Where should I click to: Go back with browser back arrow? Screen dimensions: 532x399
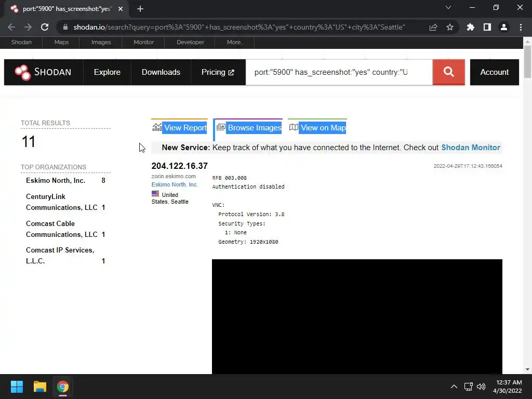coord(11,27)
